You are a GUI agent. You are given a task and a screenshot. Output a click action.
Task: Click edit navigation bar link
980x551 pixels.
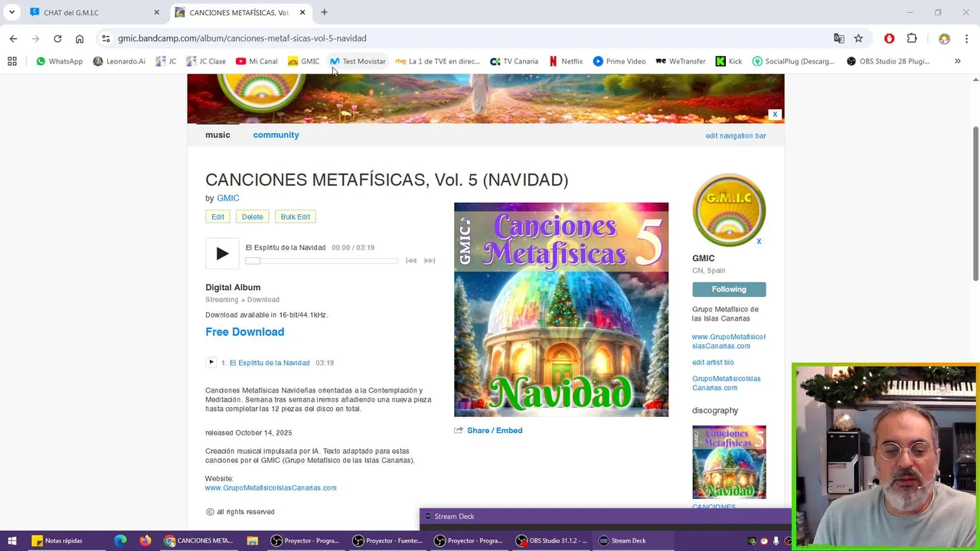coord(736,135)
